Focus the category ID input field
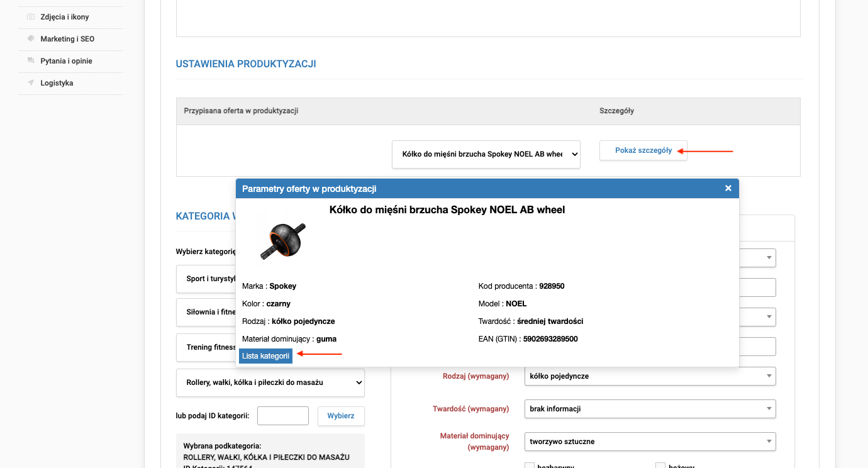 tap(283, 416)
